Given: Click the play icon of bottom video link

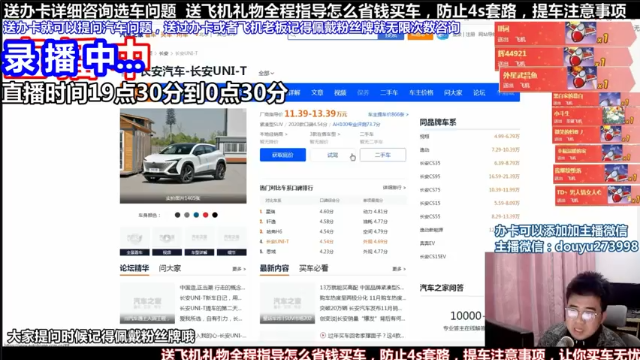Looking at the screenshot, I should pos(323,336).
